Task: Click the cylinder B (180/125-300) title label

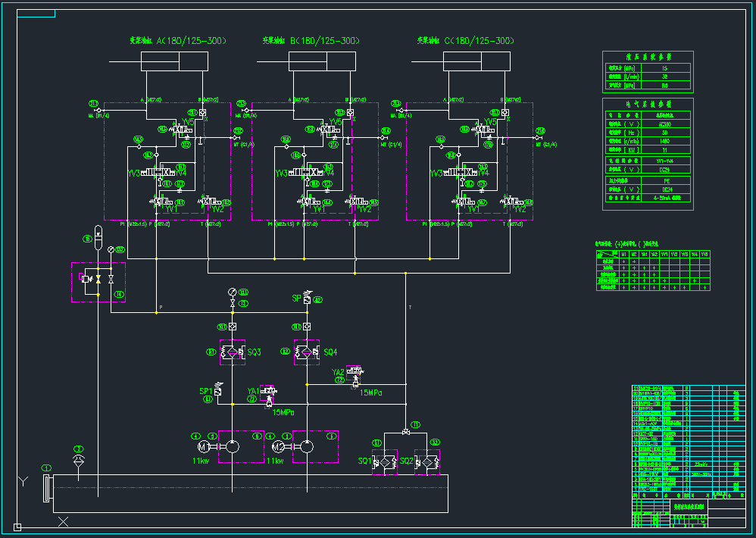Action: [311, 41]
